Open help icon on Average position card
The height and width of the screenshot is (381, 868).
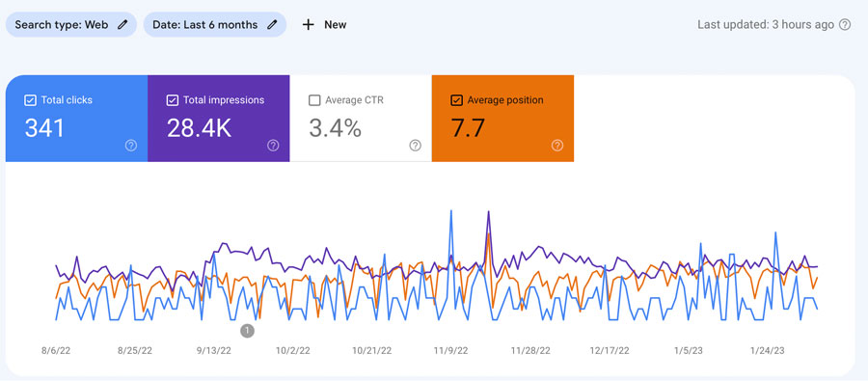(557, 146)
